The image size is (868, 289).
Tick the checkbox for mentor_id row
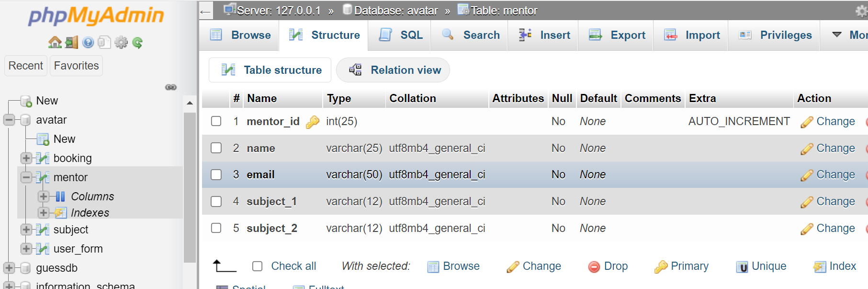click(x=216, y=121)
